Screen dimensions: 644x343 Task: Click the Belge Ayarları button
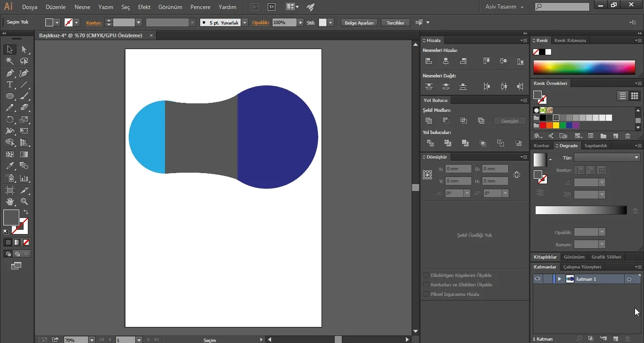coord(359,23)
